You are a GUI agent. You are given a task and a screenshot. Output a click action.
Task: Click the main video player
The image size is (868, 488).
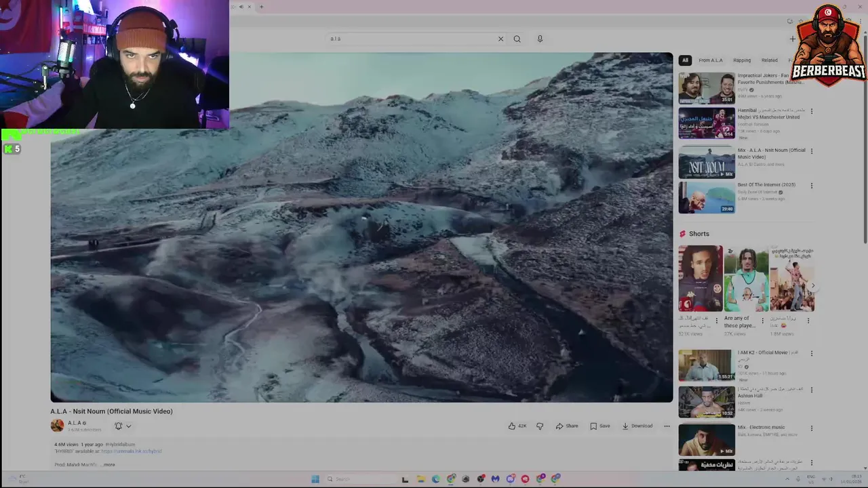coord(361,228)
